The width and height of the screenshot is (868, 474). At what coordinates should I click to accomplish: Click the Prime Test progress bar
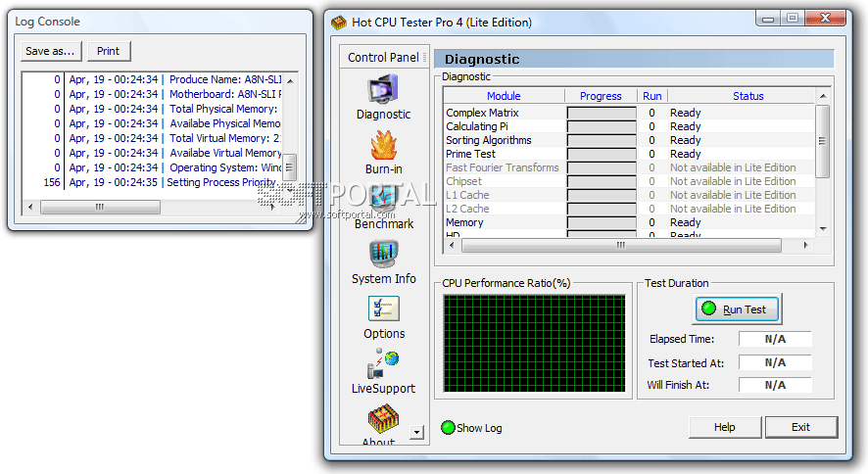pyautogui.click(x=602, y=155)
